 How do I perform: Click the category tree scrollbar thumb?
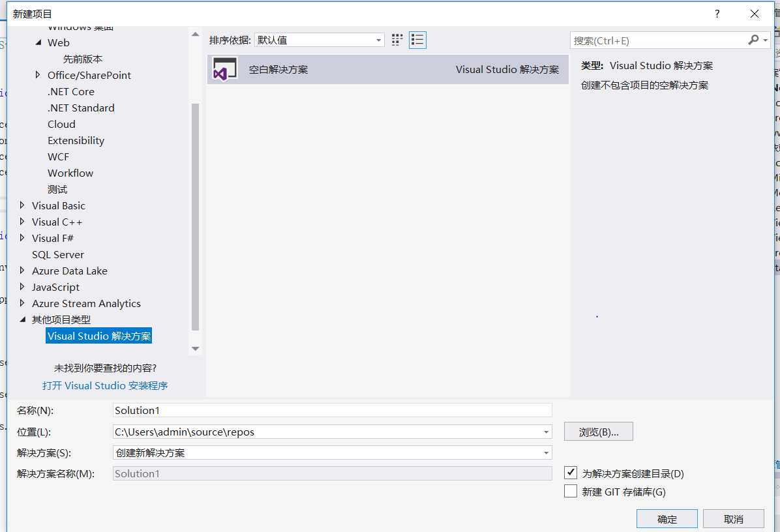(x=196, y=217)
